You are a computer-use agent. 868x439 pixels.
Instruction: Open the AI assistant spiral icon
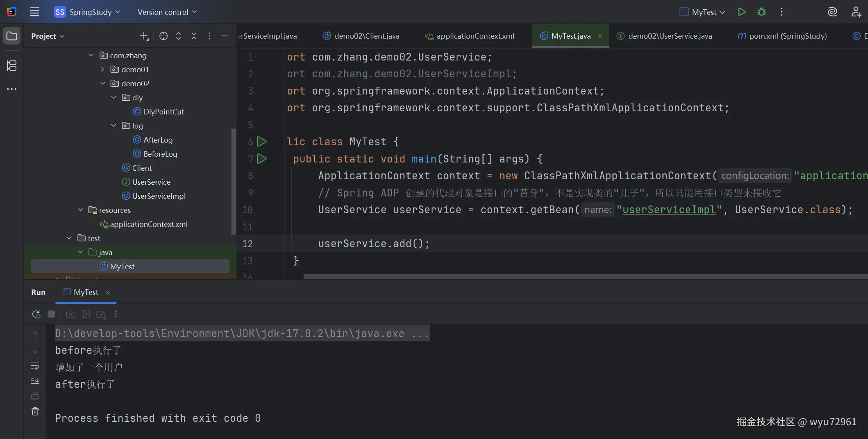[x=832, y=12]
